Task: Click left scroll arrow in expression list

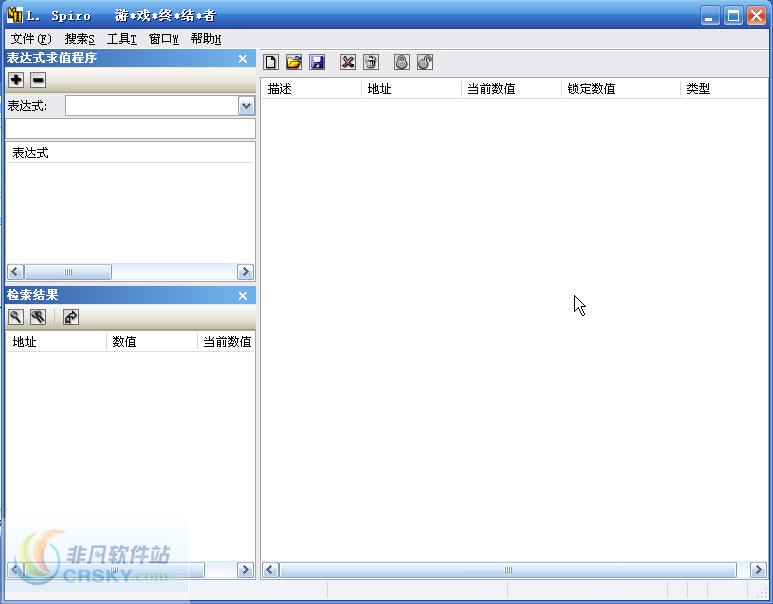Action: 15,272
